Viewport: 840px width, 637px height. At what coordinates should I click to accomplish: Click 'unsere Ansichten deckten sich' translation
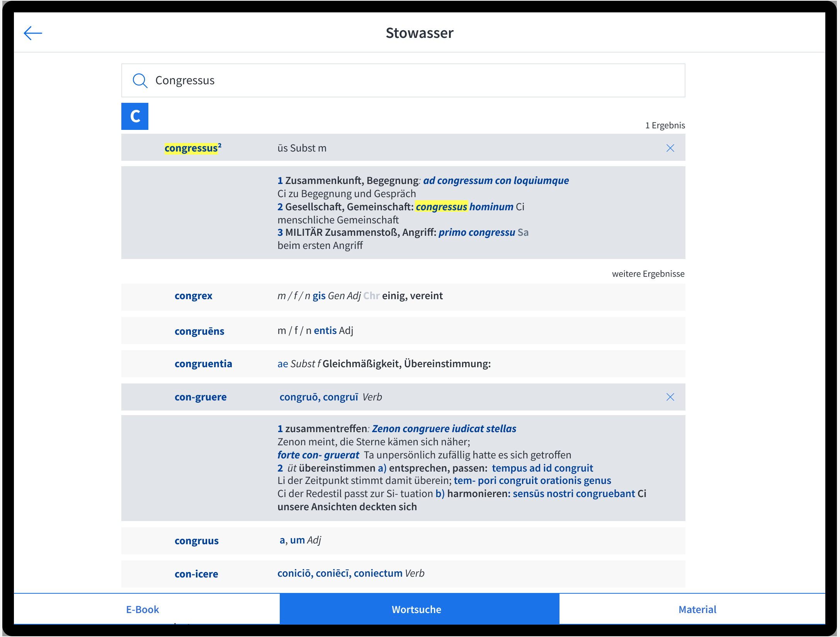click(x=347, y=507)
